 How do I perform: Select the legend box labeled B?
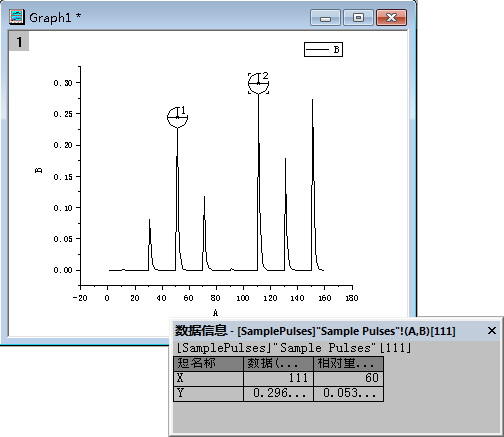click(x=323, y=49)
